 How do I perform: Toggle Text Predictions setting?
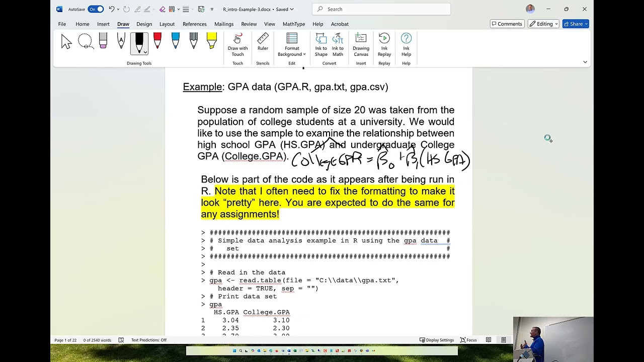tap(149, 340)
